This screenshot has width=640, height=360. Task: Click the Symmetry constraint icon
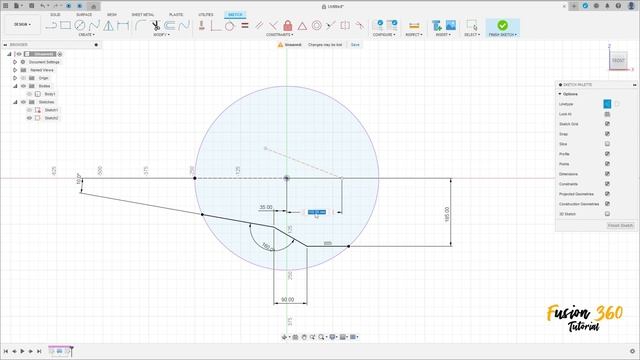[x=345, y=26]
